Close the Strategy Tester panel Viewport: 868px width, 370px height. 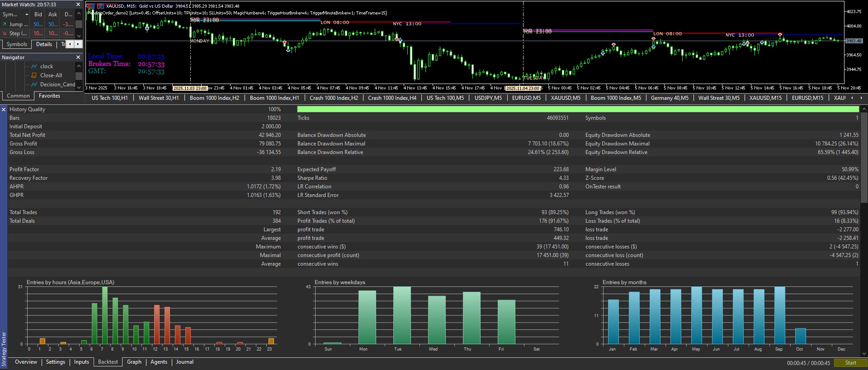point(4,109)
